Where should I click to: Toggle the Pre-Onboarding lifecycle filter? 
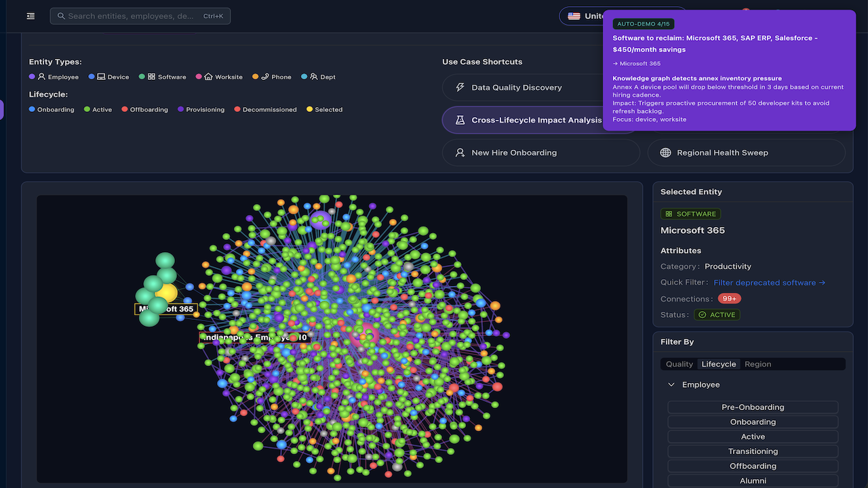(x=753, y=407)
